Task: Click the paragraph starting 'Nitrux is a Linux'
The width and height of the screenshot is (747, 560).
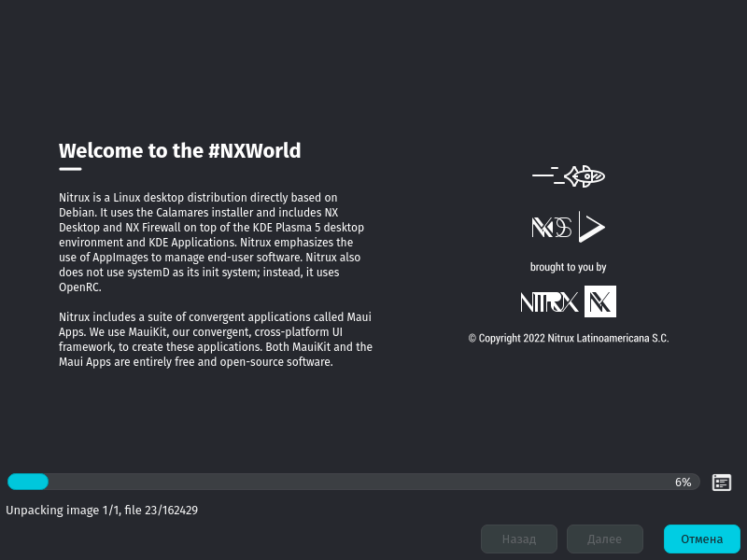Action: 212,242
